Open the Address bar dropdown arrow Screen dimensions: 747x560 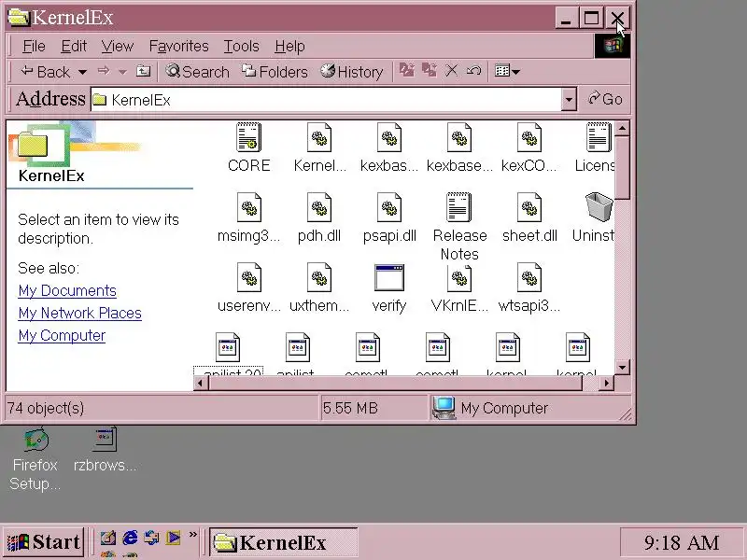(569, 100)
